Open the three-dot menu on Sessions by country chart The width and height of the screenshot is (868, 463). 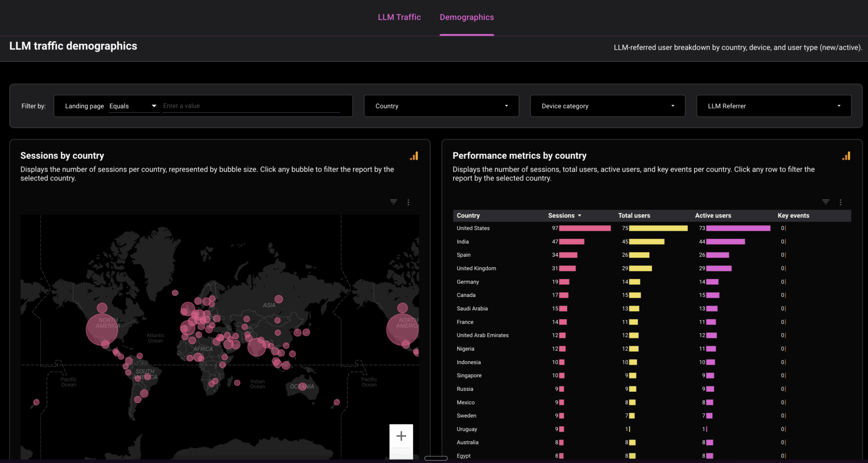click(408, 202)
